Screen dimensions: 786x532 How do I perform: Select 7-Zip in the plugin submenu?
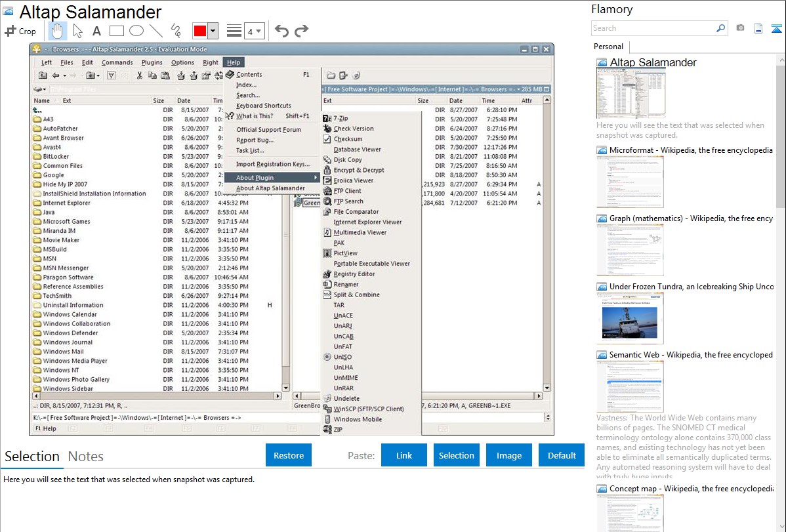371,118
